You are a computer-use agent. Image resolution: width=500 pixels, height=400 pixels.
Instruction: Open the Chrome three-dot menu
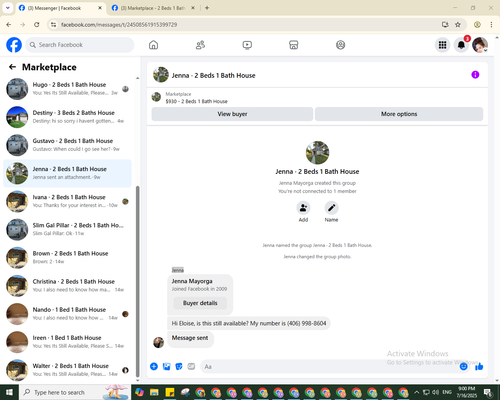tap(491, 25)
